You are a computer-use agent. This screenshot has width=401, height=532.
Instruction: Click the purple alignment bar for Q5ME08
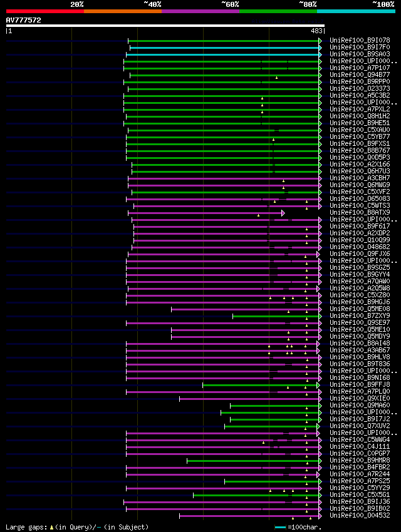coord(246,309)
